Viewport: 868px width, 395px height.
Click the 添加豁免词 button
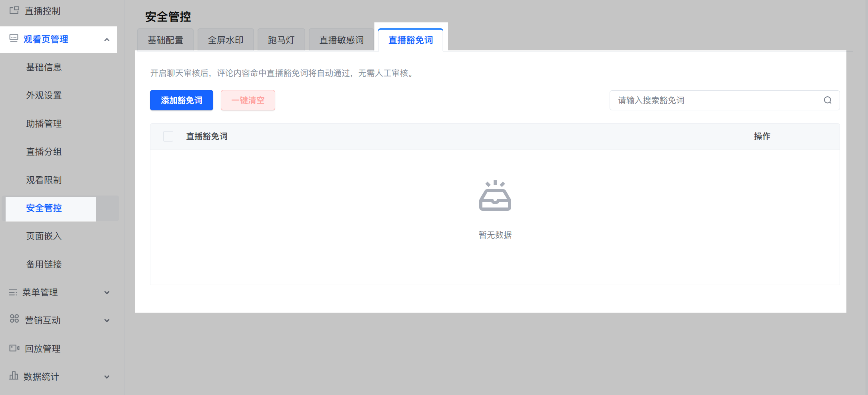tap(182, 100)
